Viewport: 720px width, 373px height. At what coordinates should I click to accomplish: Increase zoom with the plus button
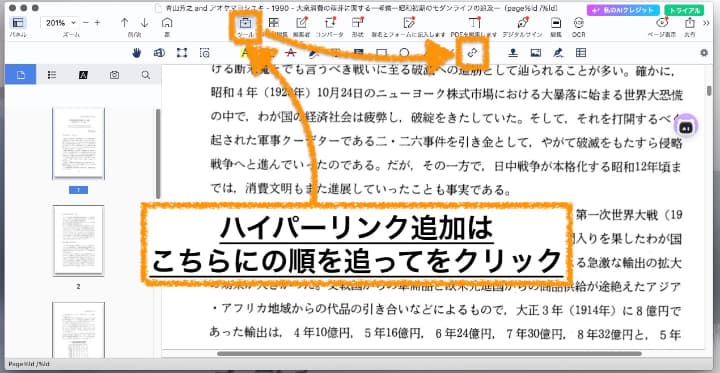pos(97,23)
